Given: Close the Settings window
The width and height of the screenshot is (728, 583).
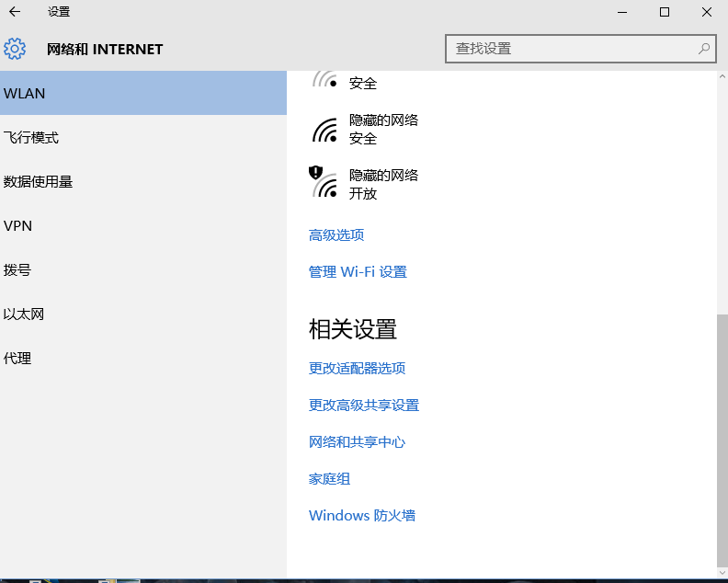Looking at the screenshot, I should tap(707, 12).
